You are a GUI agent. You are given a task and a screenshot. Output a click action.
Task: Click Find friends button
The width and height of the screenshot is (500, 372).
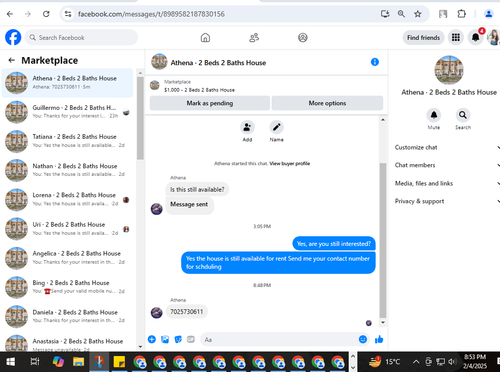(x=423, y=38)
